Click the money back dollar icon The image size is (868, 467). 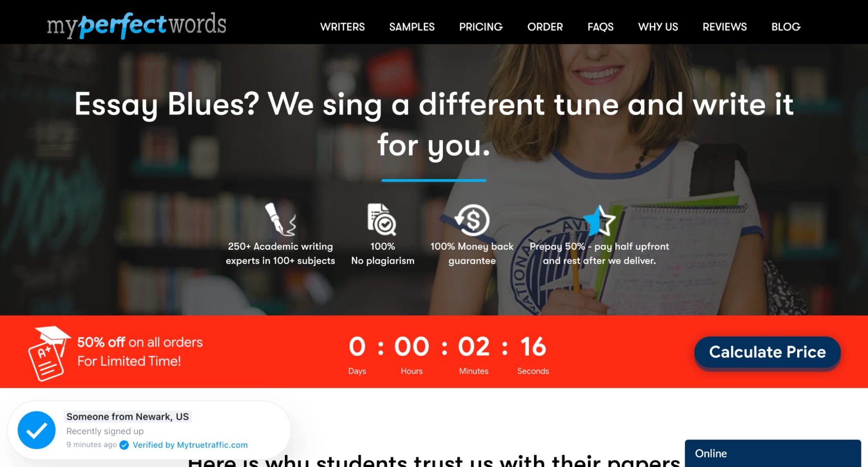pos(472,219)
